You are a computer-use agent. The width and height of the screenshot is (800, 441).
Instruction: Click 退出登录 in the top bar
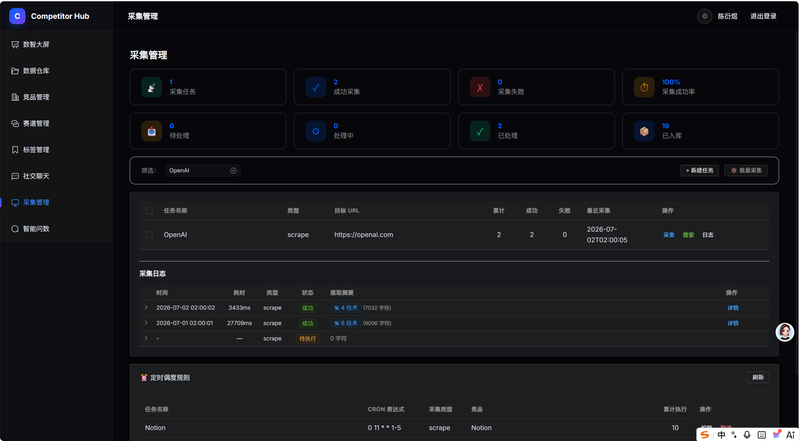(x=763, y=16)
